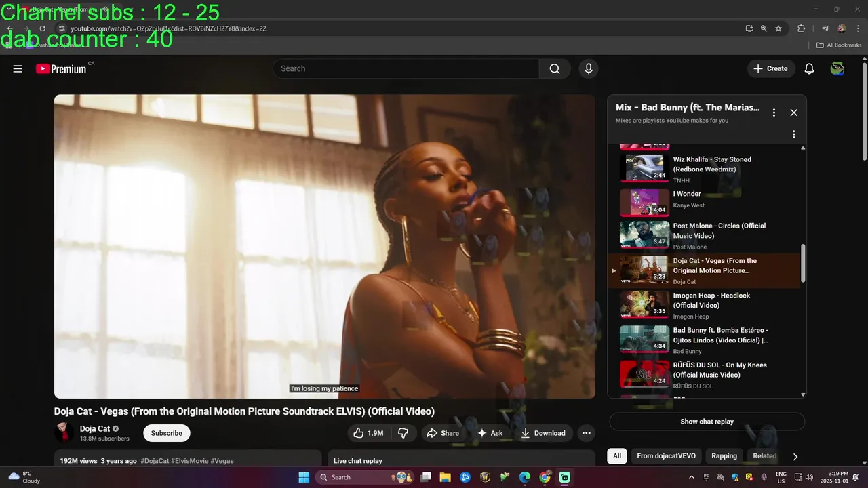The height and width of the screenshot is (488, 868).
Task: Share the video
Action: click(443, 433)
